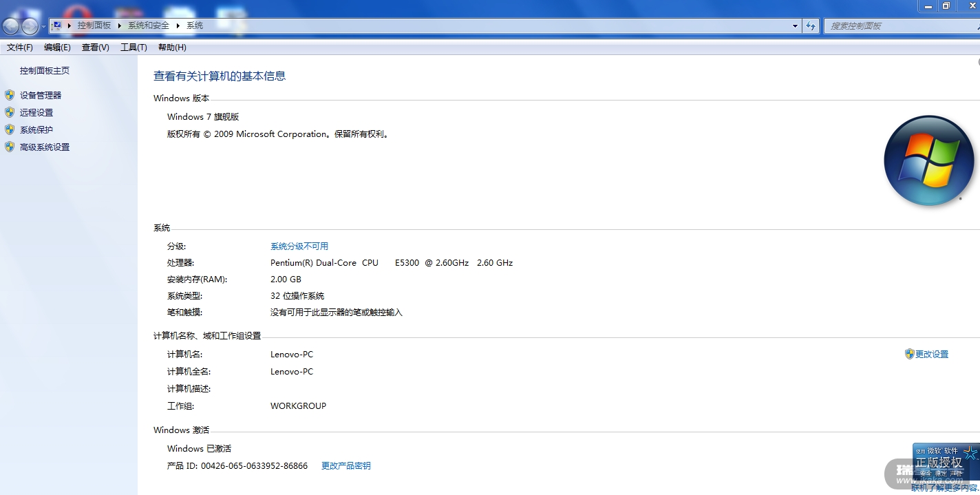Image resolution: width=980 pixels, height=495 pixels.
Task: Navigate to 系统和安全 in the breadcrumb
Action: [x=149, y=25]
